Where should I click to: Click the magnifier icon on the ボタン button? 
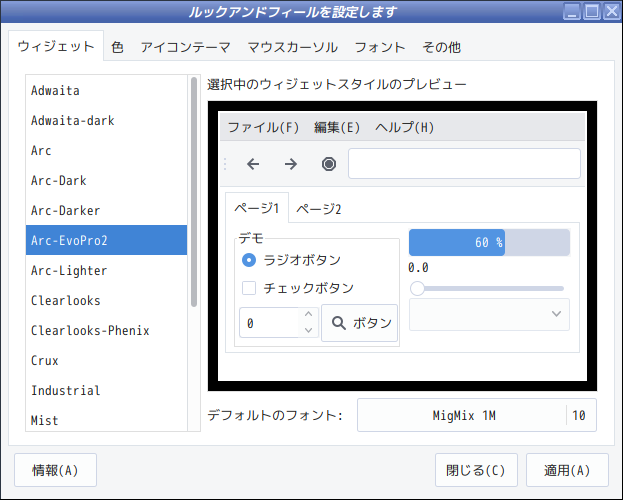[x=339, y=323]
